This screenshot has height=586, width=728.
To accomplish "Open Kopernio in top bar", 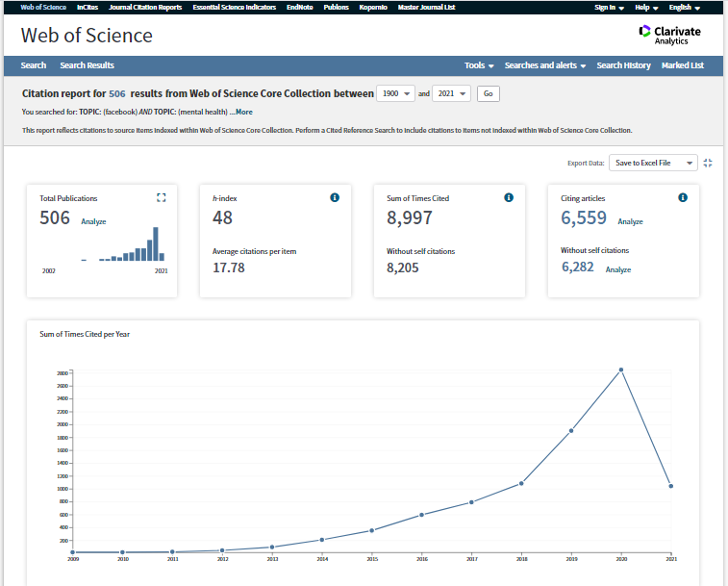I will [373, 8].
